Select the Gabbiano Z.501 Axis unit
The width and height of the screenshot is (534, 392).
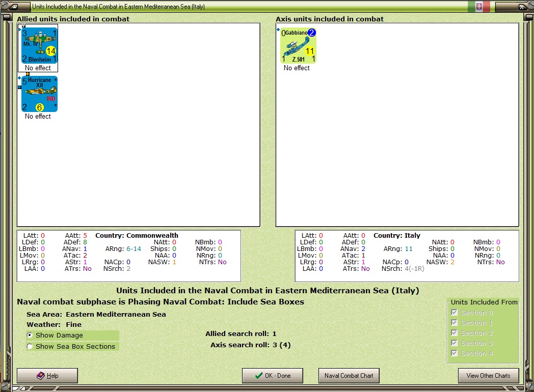point(298,46)
